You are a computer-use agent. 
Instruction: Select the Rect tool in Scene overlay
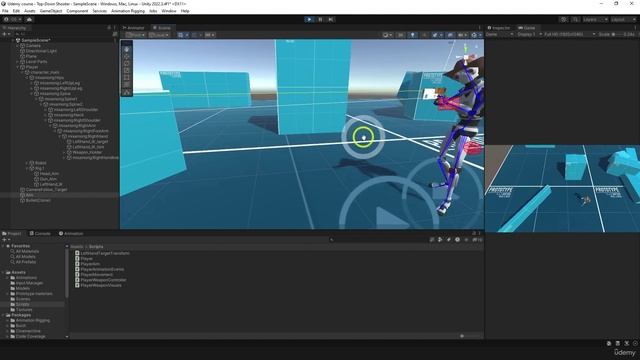(127, 77)
